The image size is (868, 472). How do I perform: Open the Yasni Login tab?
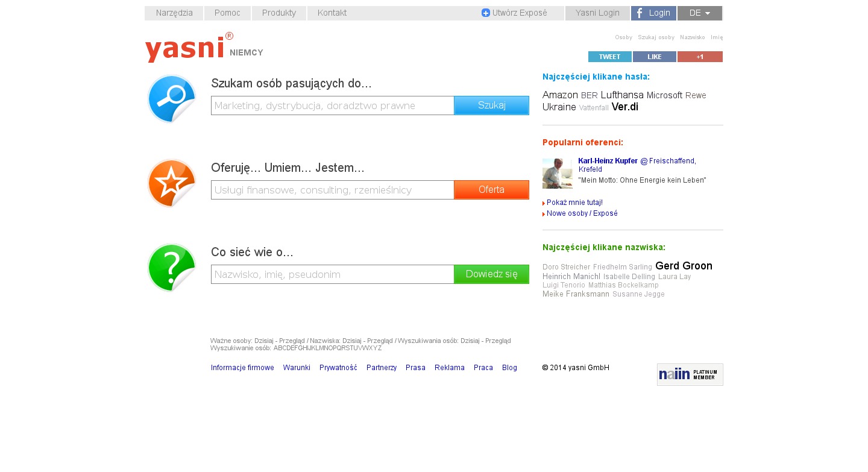coord(597,13)
